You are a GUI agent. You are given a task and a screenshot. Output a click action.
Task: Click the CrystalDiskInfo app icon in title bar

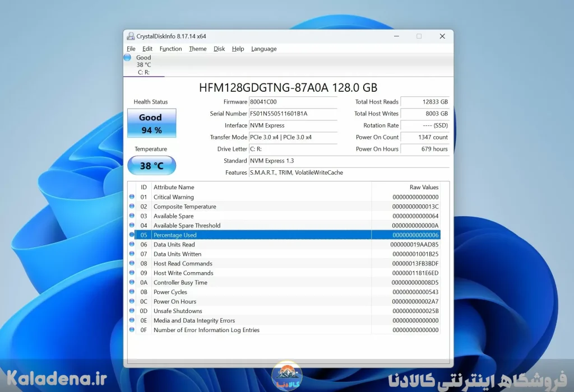(x=131, y=36)
